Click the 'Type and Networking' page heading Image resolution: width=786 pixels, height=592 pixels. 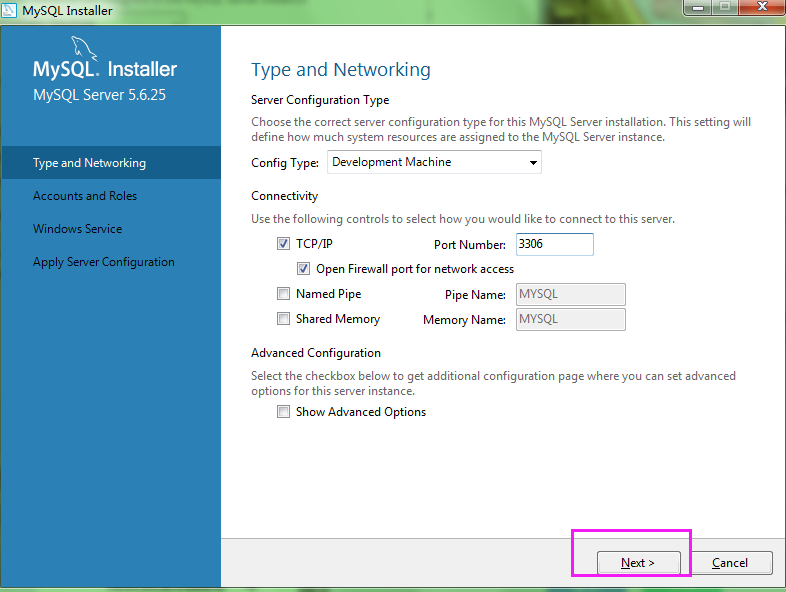pyautogui.click(x=341, y=70)
